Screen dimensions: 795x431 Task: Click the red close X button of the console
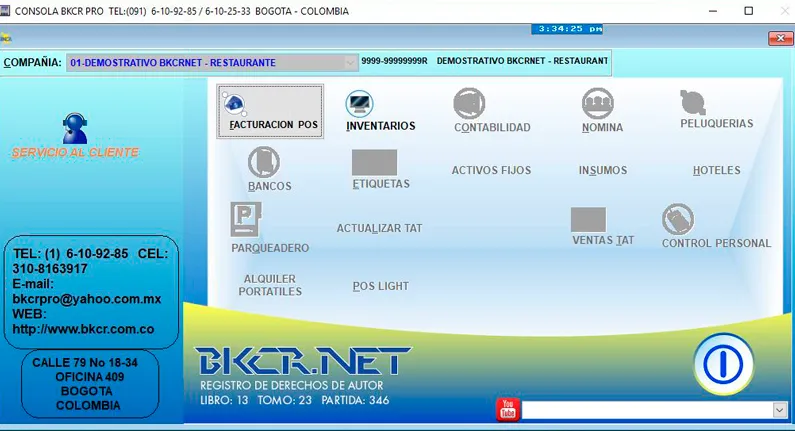(x=781, y=38)
